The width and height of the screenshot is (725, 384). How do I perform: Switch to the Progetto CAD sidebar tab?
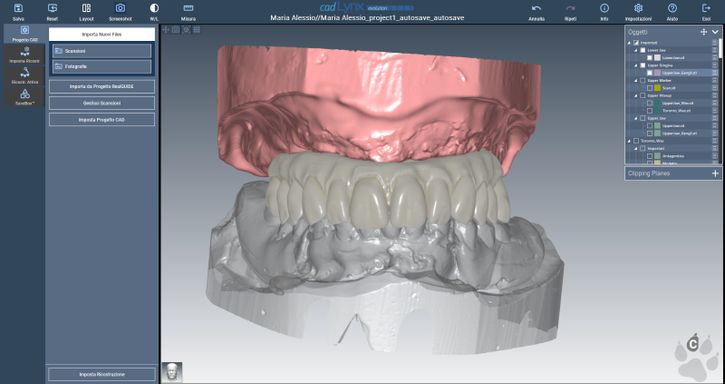25,34
